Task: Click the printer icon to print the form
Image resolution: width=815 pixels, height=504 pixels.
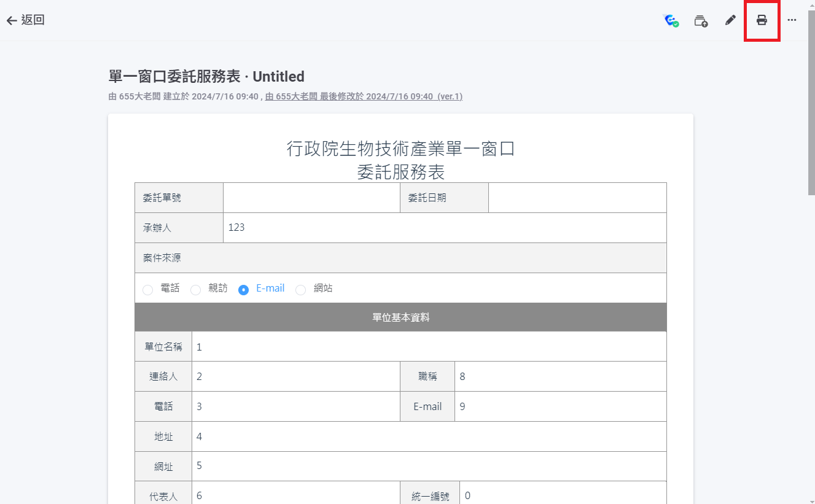Action: point(762,20)
